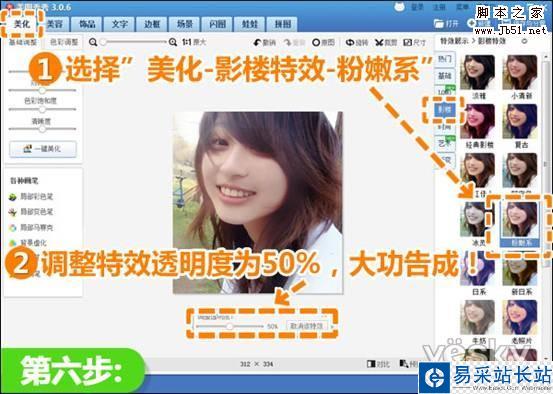Apply the 老照片 effect thumbnail
Viewport: 553px width, 394px height.
pyautogui.click(x=520, y=317)
